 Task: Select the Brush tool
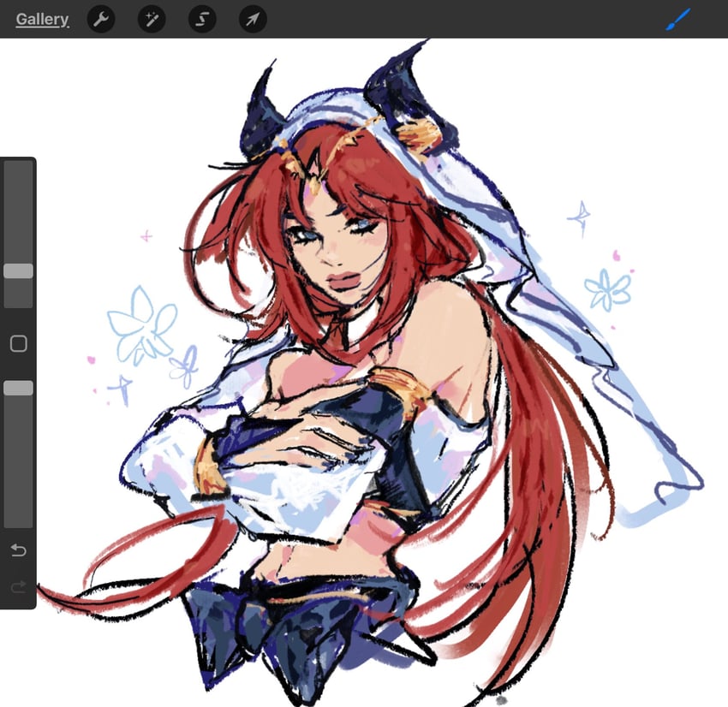[677, 20]
